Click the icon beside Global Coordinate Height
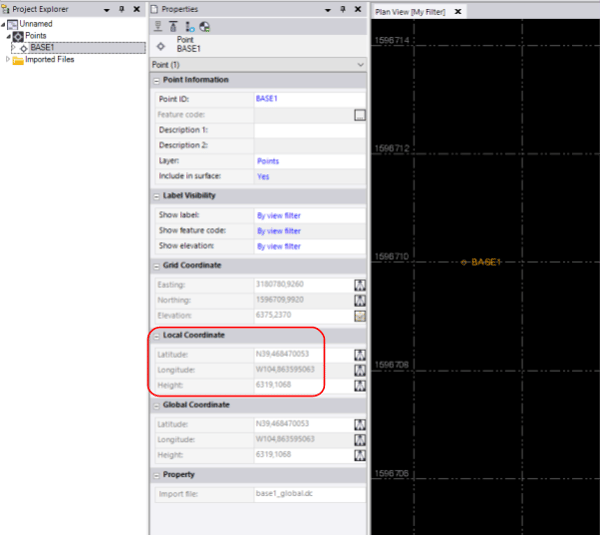This screenshot has width=600, height=535. 359,454
